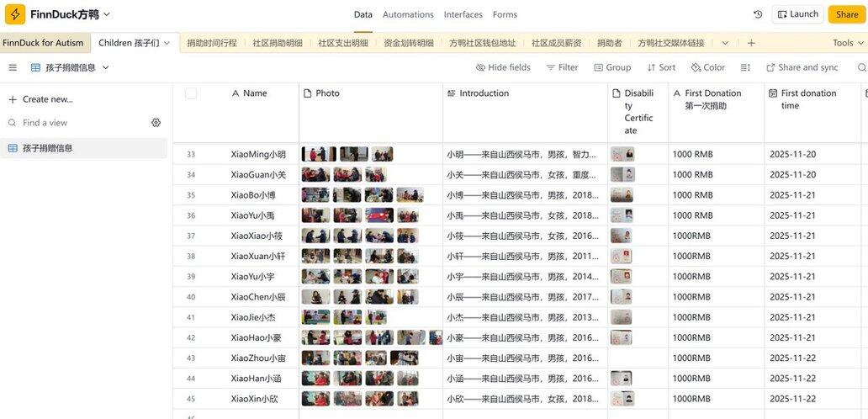Viewport: 868px width, 419px height.
Task: Open the Sort records tool
Action: click(x=661, y=67)
